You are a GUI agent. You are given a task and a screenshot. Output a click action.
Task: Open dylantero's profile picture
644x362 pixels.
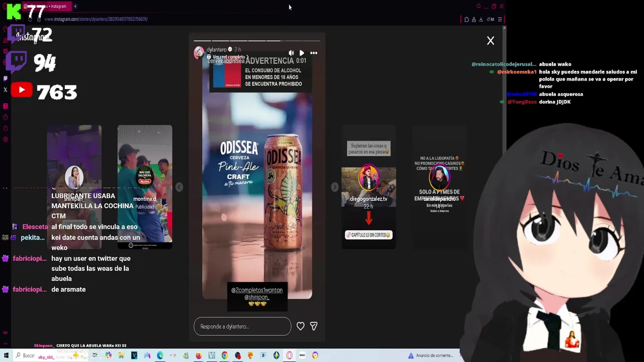pos(199,52)
